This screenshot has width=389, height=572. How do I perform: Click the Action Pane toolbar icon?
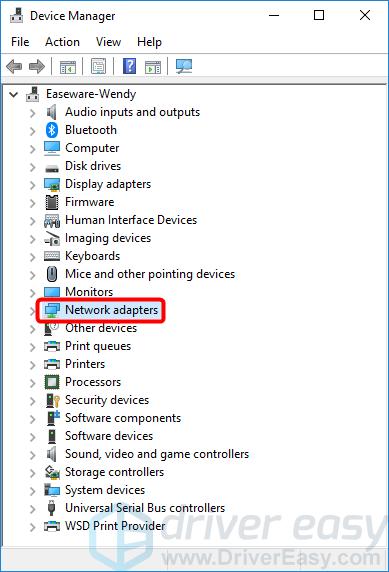[153, 67]
